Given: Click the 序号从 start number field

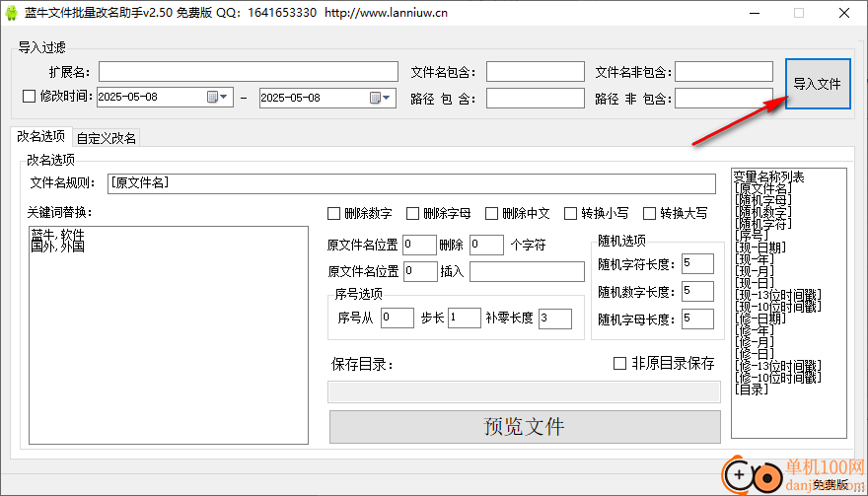Looking at the screenshot, I should (x=397, y=318).
